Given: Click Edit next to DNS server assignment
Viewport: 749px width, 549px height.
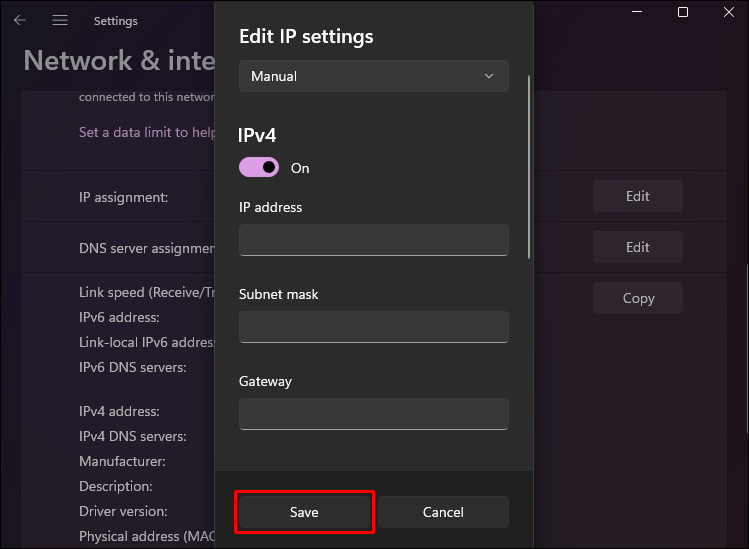Looking at the screenshot, I should (x=637, y=247).
